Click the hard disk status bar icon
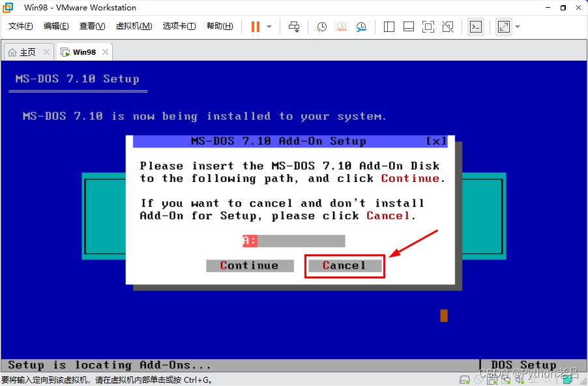588x386 pixels. 465,380
